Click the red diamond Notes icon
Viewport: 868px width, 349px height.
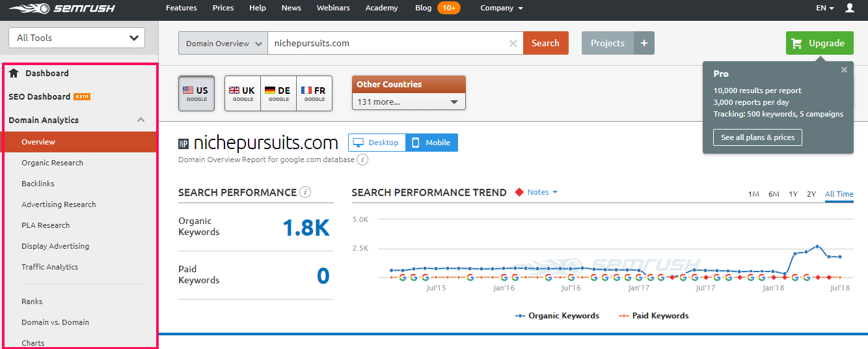pos(519,192)
